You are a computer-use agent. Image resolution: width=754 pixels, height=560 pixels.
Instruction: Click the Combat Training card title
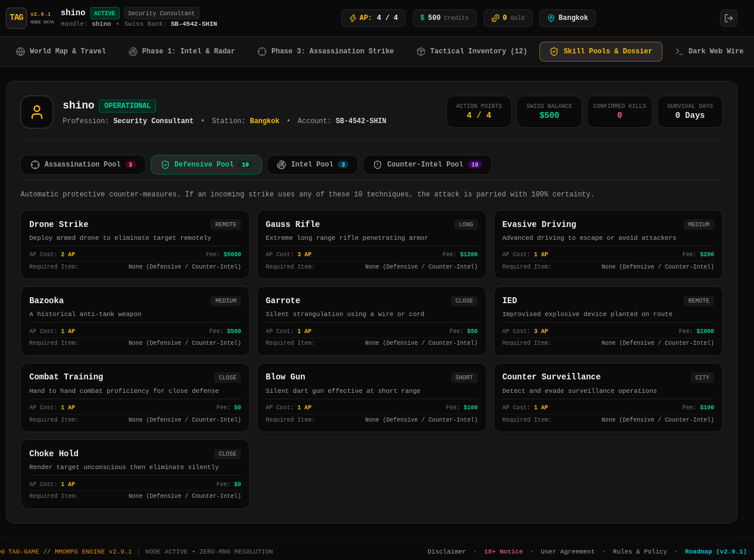66,377
